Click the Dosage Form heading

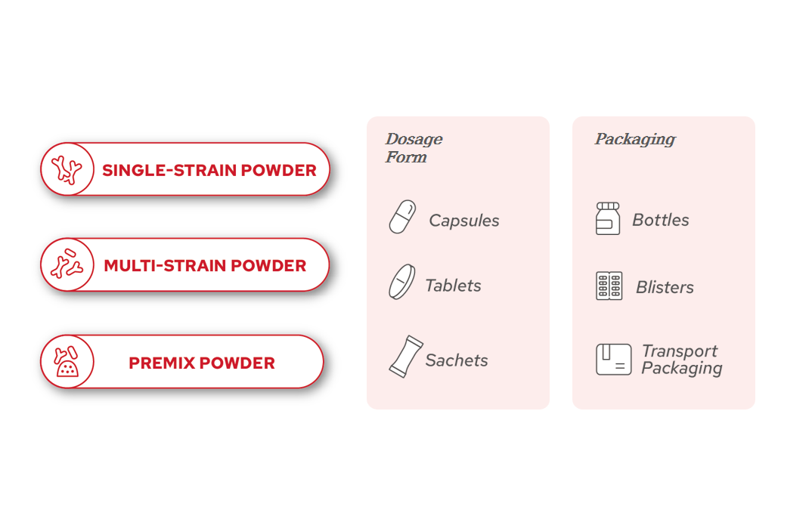pyautogui.click(x=414, y=148)
